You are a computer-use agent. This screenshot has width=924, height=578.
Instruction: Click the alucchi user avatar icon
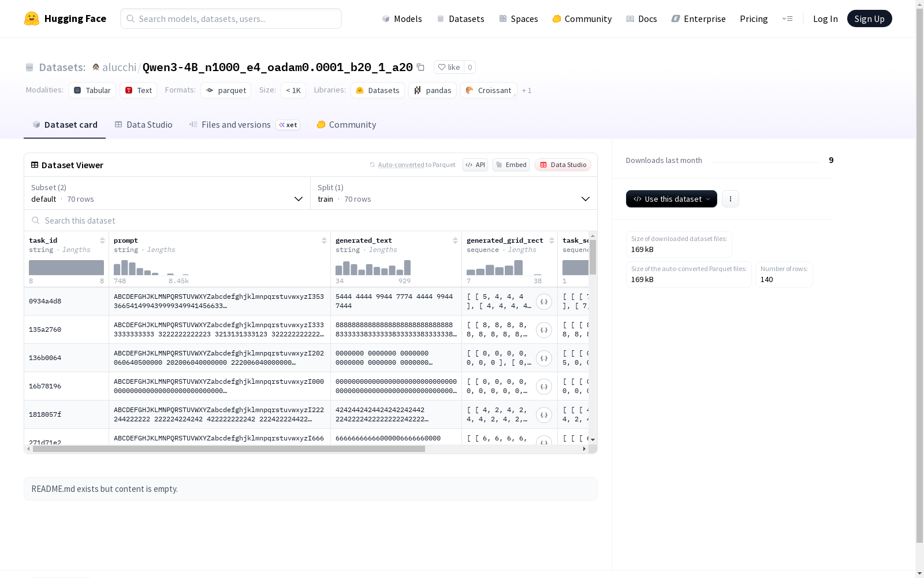[x=96, y=67]
